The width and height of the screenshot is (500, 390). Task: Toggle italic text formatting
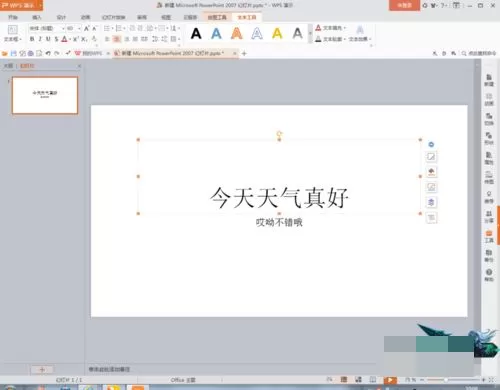[x=40, y=39]
